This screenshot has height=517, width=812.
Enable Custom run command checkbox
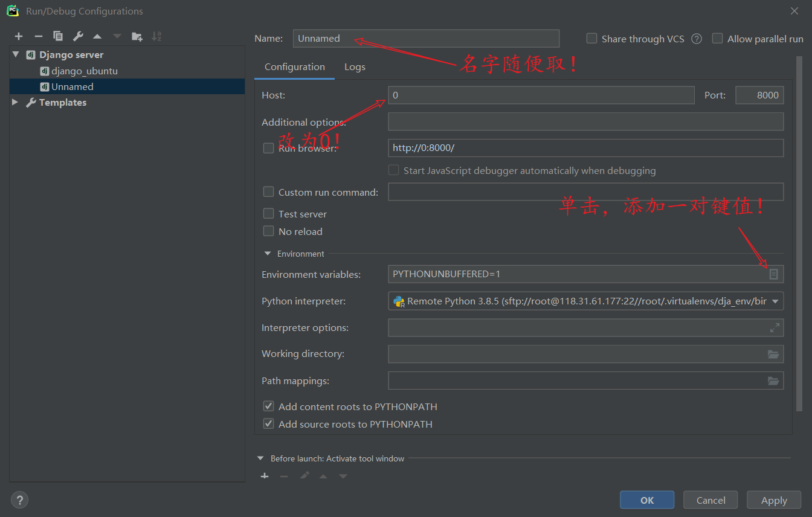(x=269, y=192)
